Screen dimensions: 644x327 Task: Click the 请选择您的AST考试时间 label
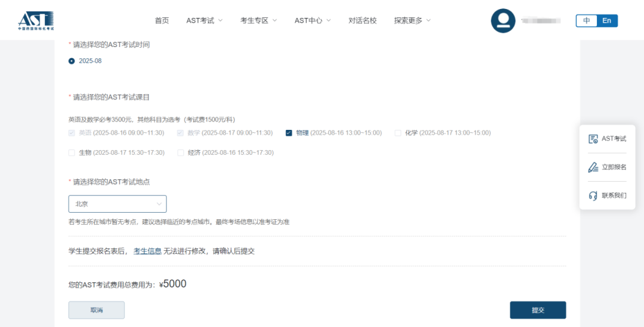[x=112, y=45]
